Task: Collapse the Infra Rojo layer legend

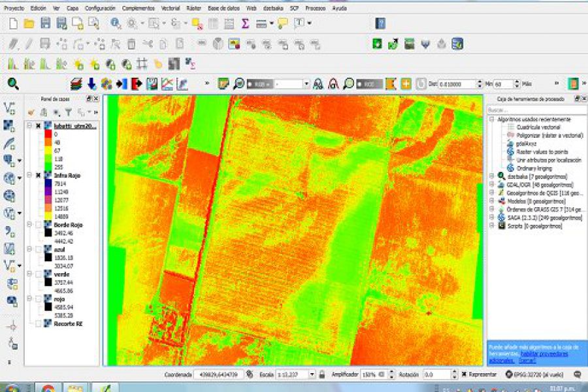Action: coord(29,176)
